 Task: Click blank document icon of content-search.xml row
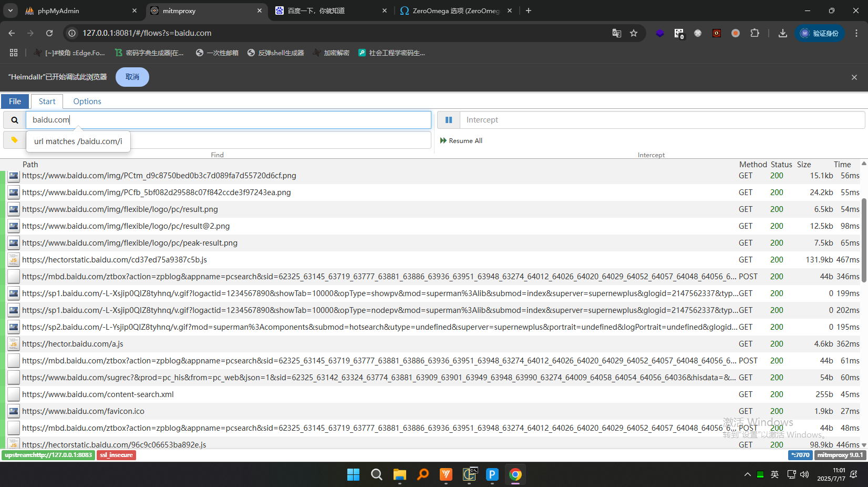(14, 394)
